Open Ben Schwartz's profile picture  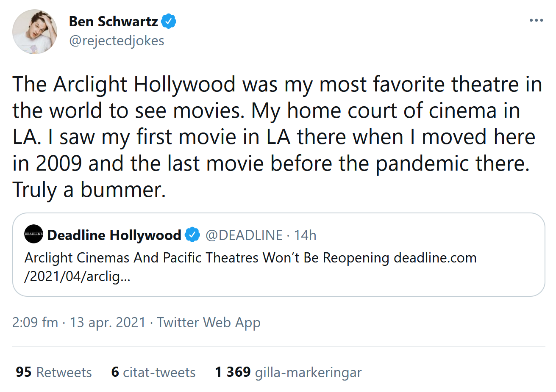pos(35,31)
